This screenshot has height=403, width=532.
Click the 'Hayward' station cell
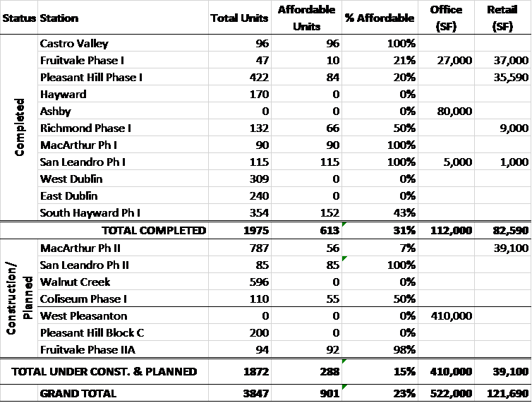tap(123, 94)
